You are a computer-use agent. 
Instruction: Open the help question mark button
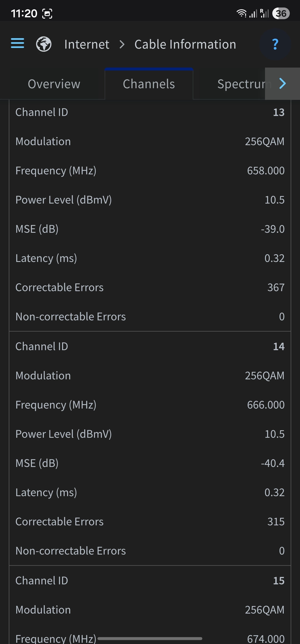[x=275, y=44]
